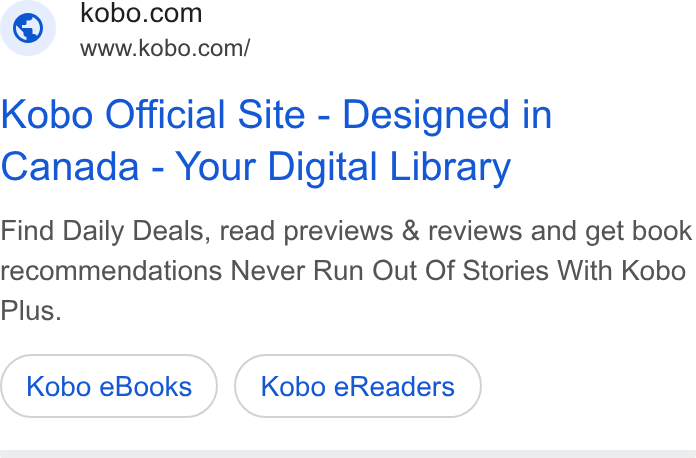696x458 pixels.
Task: Select the kobo.com site name
Action: [x=141, y=13]
